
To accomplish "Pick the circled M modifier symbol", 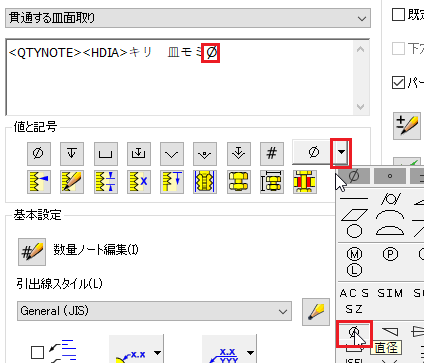I will coord(354,255).
